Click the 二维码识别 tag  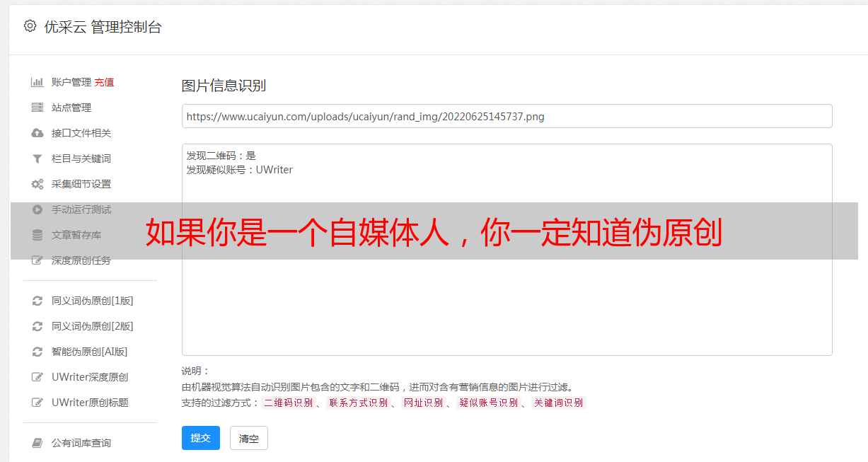(x=289, y=403)
